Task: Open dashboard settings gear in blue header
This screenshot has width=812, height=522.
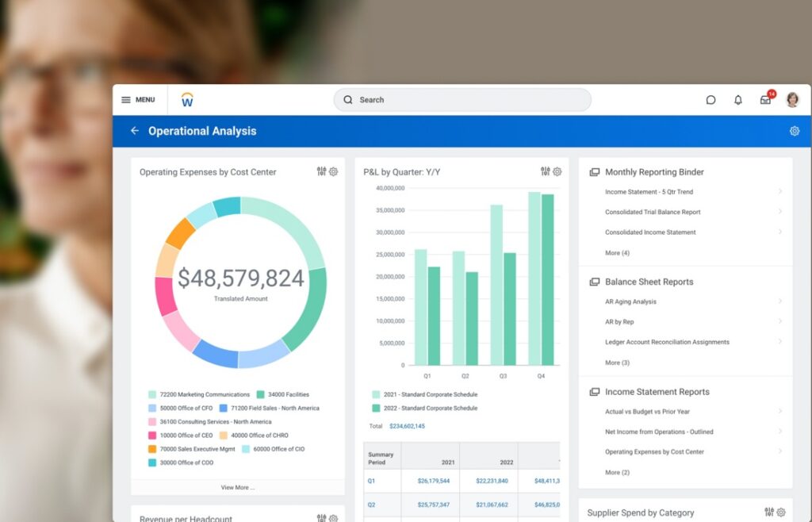Action: point(795,131)
